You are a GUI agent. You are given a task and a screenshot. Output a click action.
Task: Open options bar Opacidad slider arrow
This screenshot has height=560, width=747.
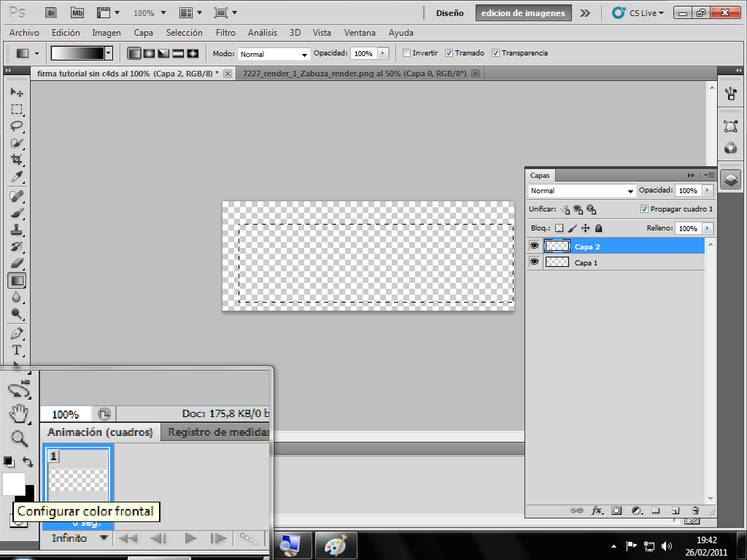tap(383, 53)
